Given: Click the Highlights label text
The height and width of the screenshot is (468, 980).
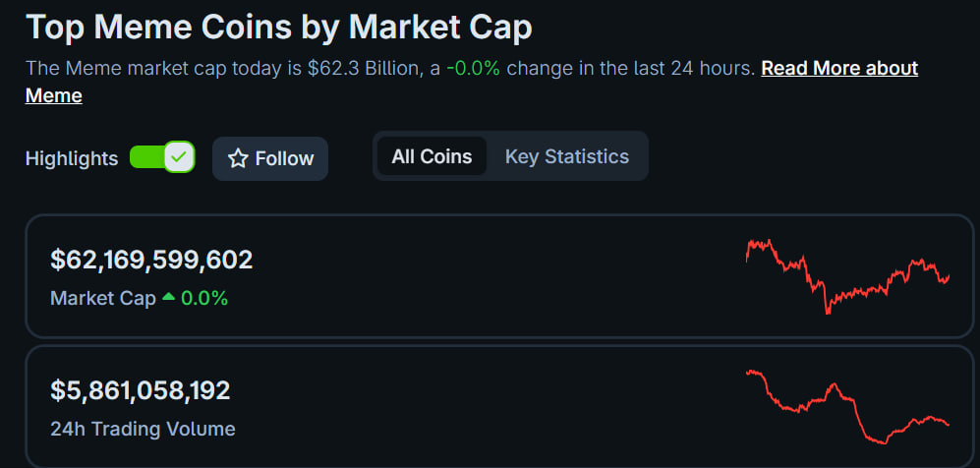Looking at the screenshot, I should point(71,158).
